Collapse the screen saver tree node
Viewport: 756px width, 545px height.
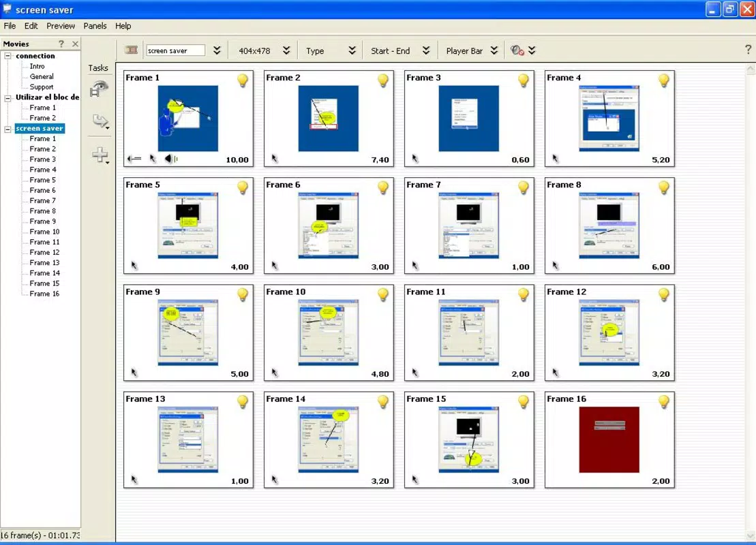(7, 129)
